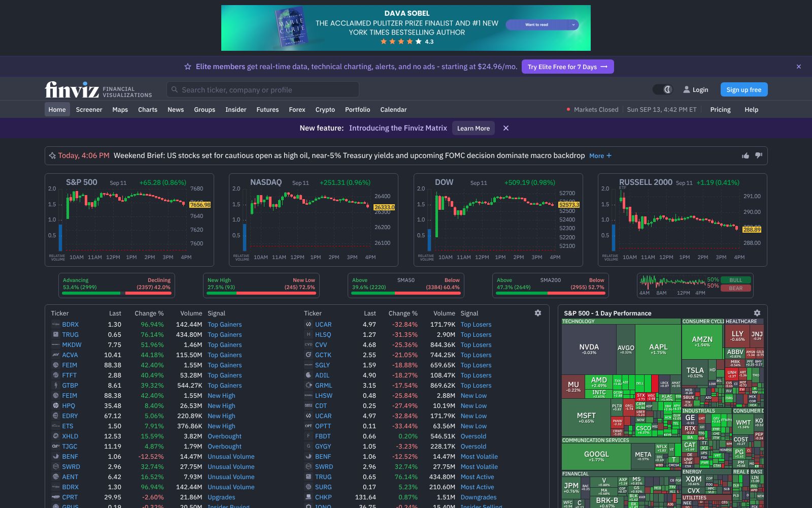Toggle the dark mode switch
812x508 pixels.
[x=662, y=89]
